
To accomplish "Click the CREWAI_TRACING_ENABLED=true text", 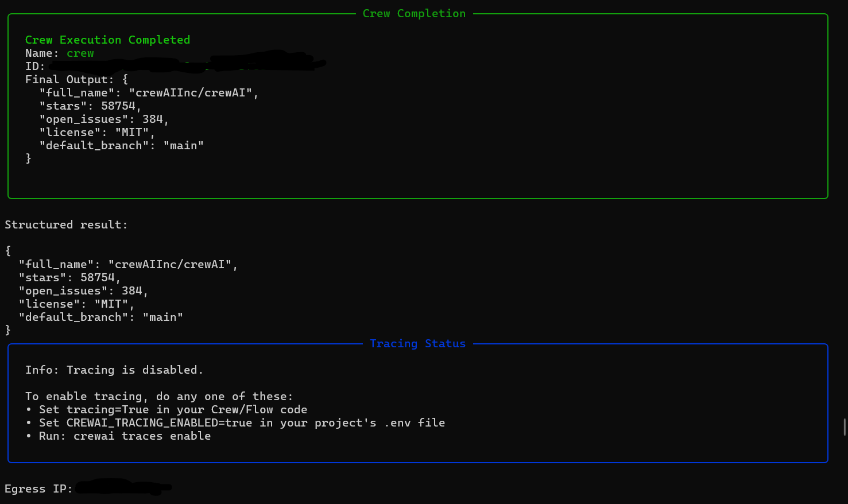I will coord(159,423).
